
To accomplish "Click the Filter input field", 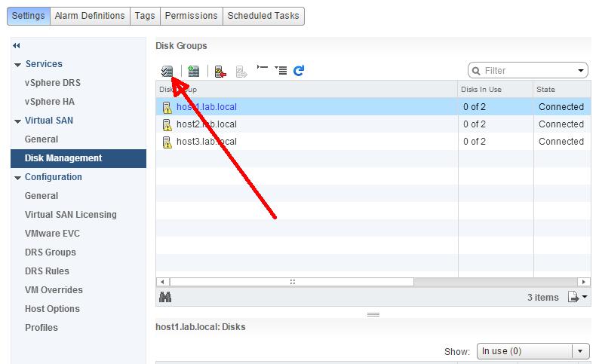I will [x=529, y=71].
